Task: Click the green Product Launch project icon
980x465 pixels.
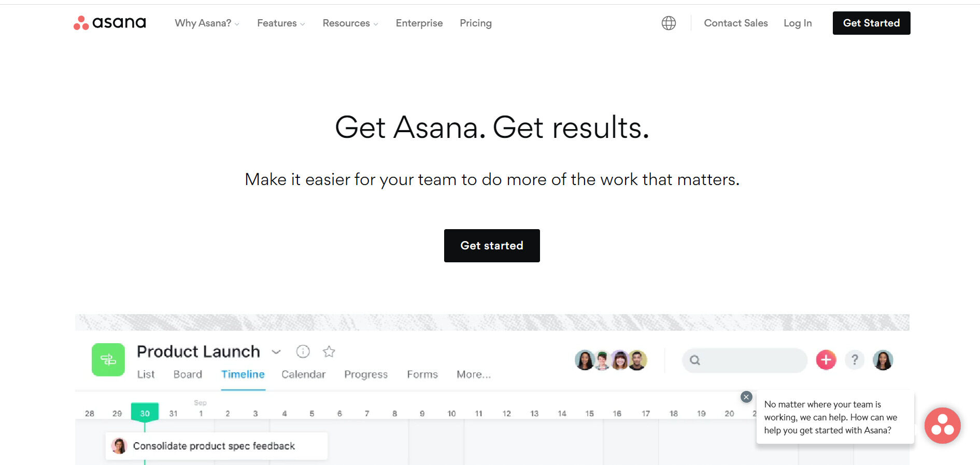Action: 108,360
